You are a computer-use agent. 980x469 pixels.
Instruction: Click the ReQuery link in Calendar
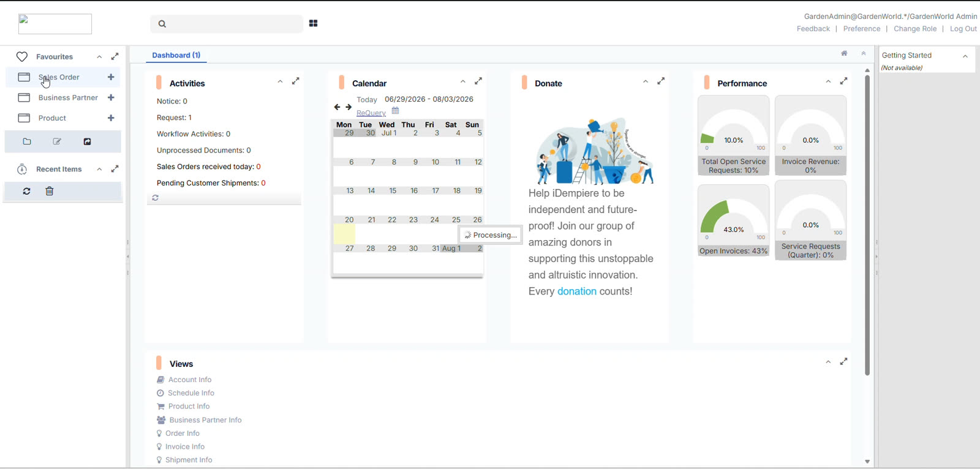click(x=371, y=113)
